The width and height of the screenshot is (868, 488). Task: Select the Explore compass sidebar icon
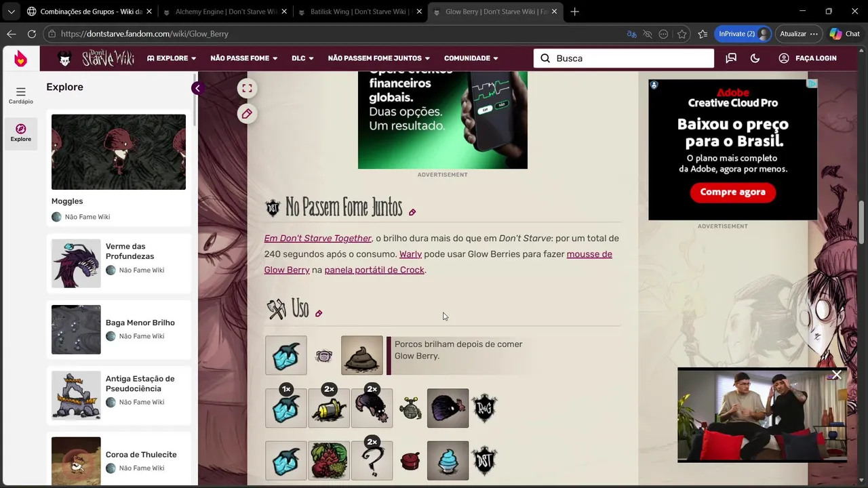tap(20, 133)
